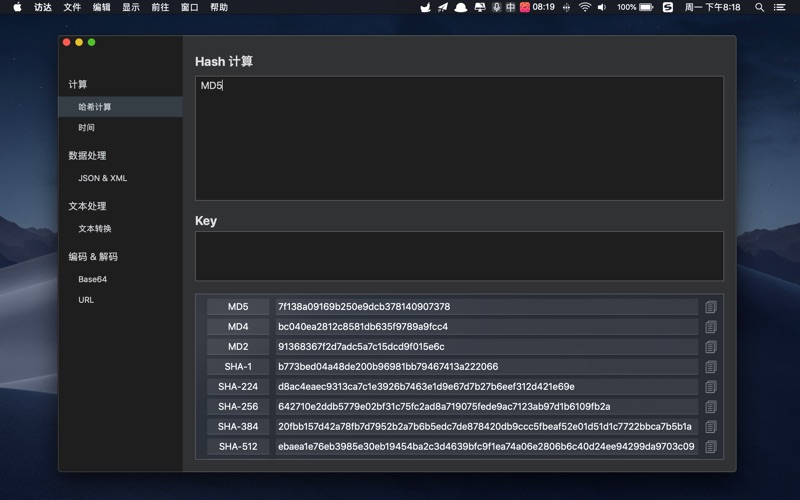
Task: Open the 窗口 menu
Action: click(189, 7)
